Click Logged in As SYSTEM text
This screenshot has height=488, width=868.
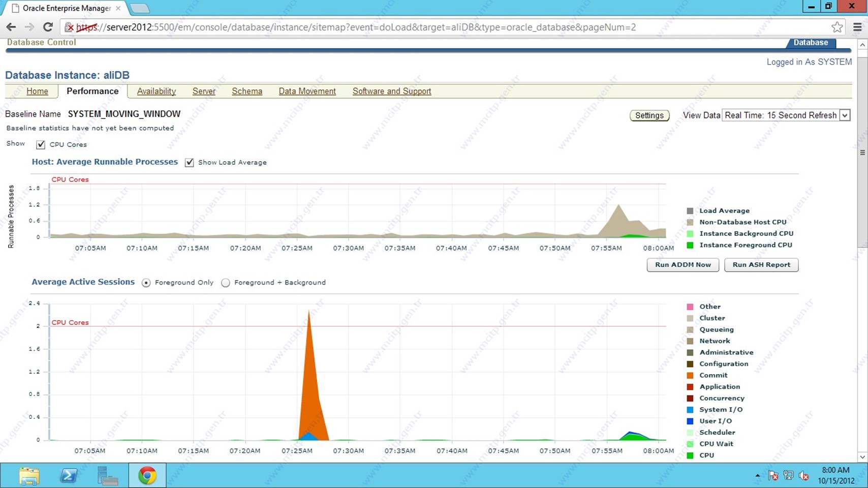click(x=809, y=62)
